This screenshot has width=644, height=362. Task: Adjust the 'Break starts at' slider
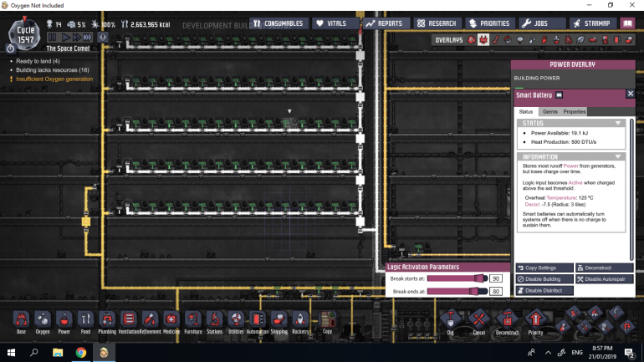click(x=457, y=278)
